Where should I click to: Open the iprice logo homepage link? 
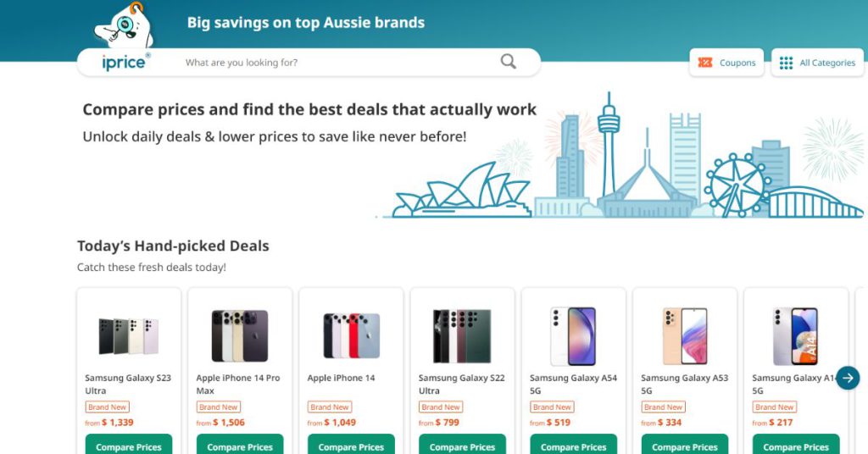[125, 62]
